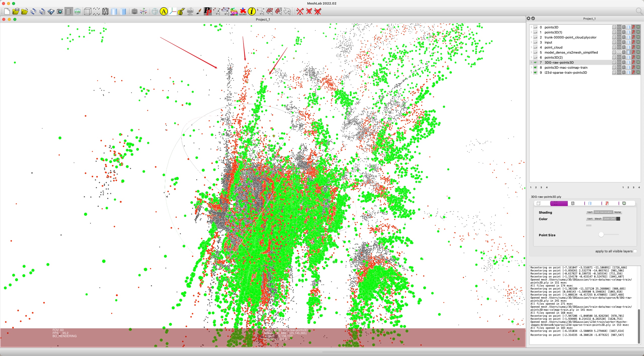The image size is (644, 356).
Task: Click the GEOREF georeferencing tool
Action: point(242,11)
